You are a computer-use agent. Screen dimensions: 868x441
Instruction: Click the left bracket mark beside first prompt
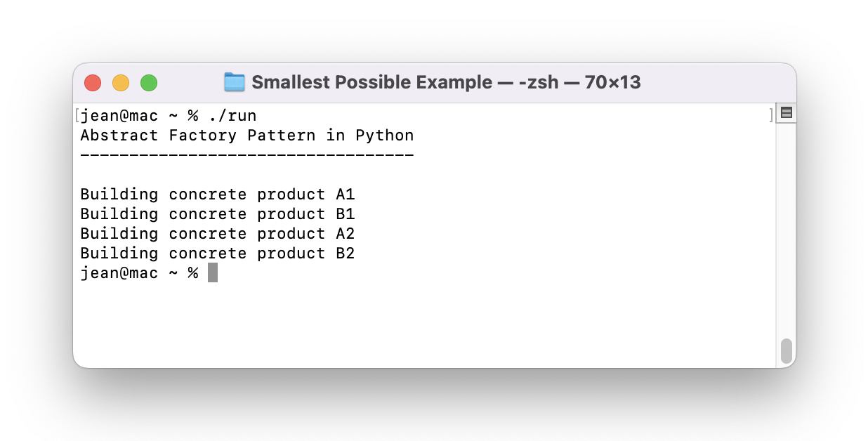coord(77,115)
